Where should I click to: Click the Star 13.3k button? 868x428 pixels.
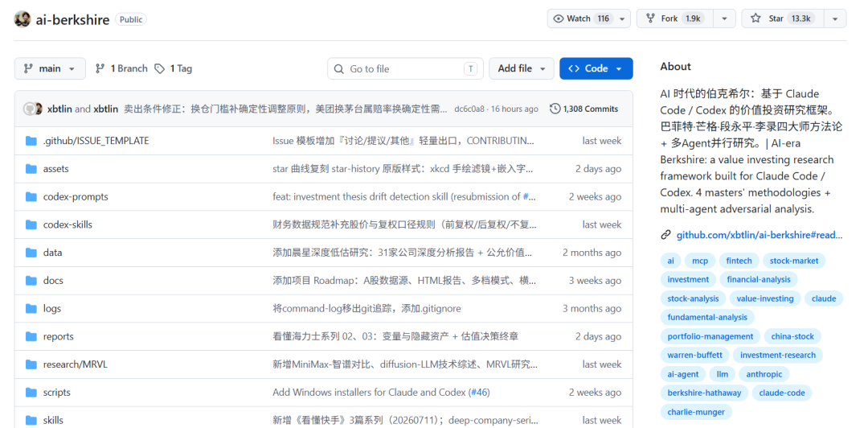pyautogui.click(x=783, y=19)
